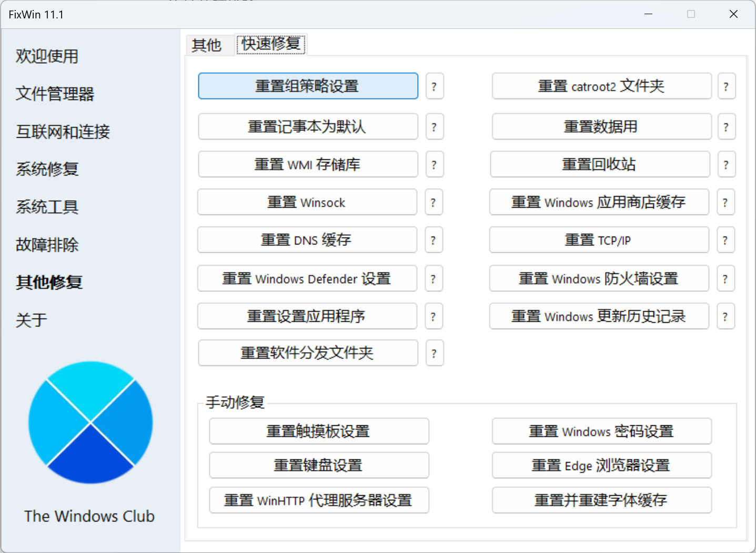This screenshot has width=756, height=553.
Task: Reset the 回收站
Action: point(599,164)
